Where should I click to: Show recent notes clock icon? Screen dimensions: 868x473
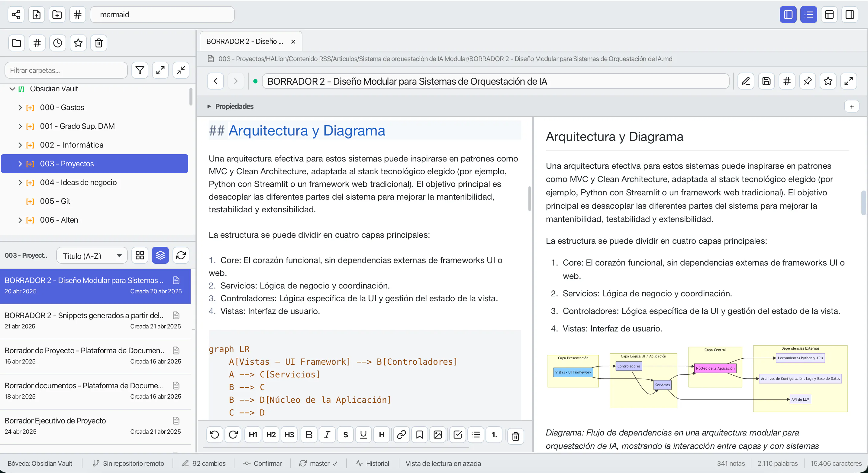[58, 43]
